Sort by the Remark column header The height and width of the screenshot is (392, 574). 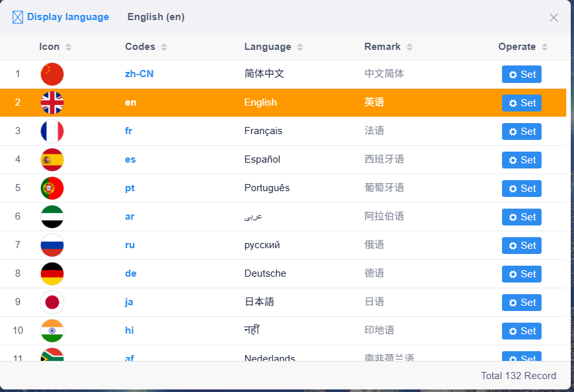point(389,47)
